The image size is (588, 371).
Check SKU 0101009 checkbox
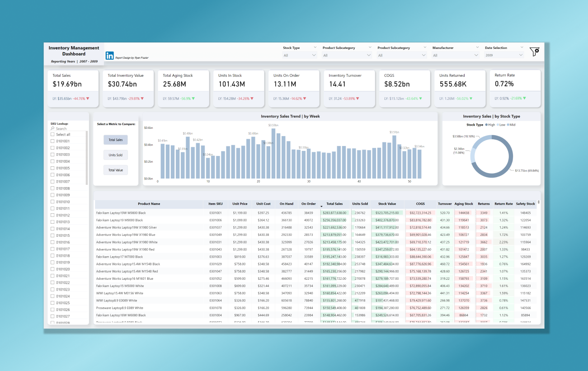click(52, 195)
